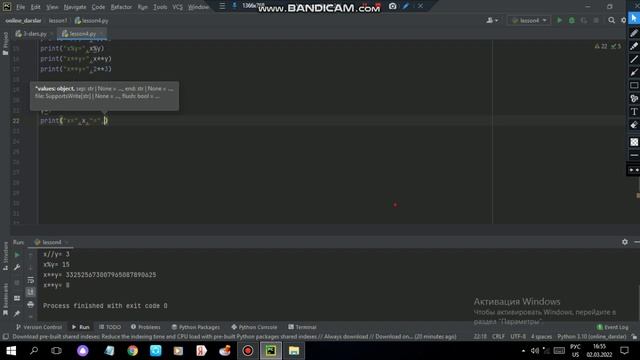Select the Bandicam arrow tool
640x360 pixels.
click(634, 72)
